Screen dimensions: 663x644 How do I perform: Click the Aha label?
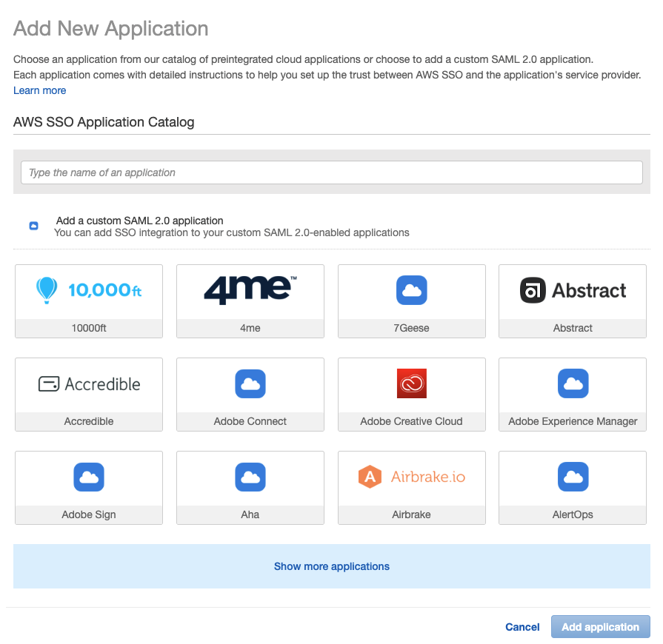[250, 514]
